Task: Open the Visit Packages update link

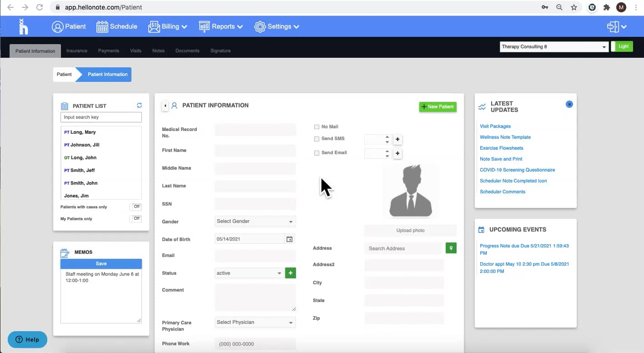Action: [495, 126]
